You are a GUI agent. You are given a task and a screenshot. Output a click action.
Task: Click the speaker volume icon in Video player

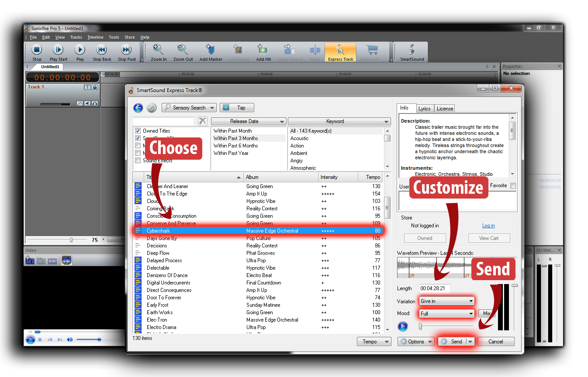point(70,339)
